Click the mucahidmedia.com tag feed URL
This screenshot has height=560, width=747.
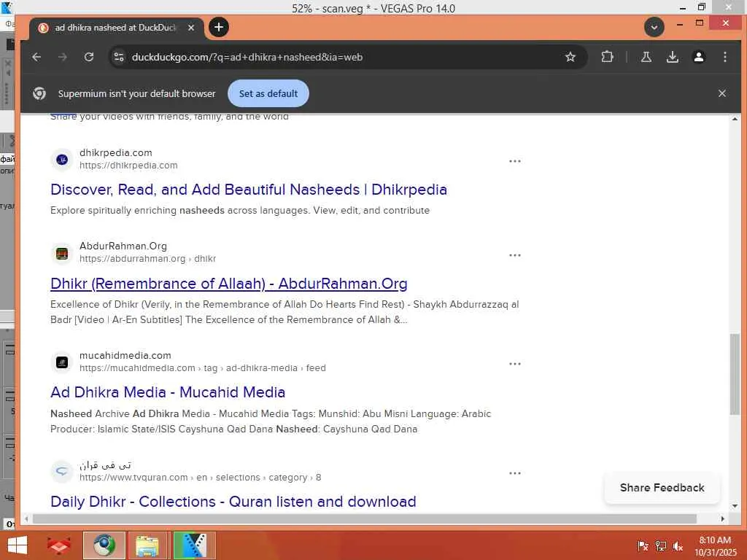203,368
